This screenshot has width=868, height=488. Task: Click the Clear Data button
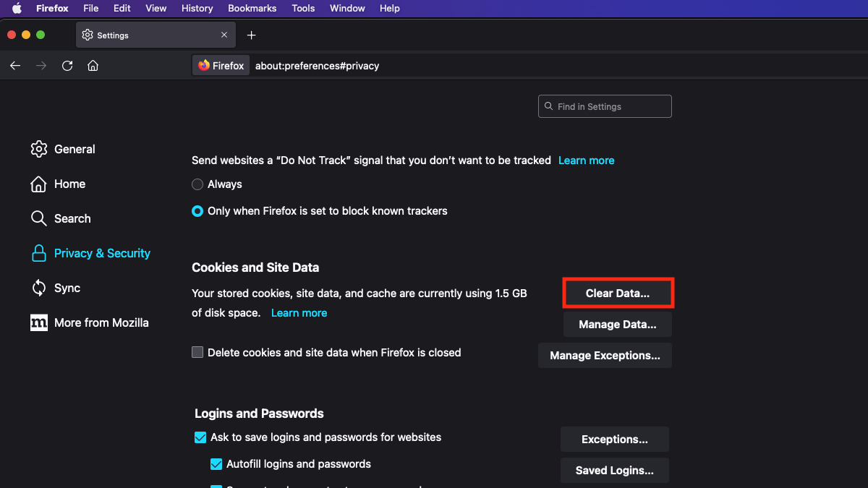click(618, 294)
